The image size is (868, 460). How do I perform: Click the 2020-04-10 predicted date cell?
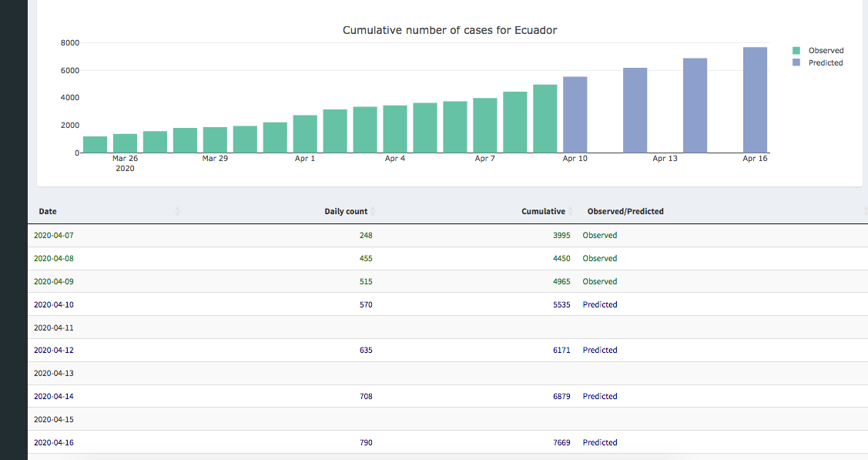click(x=53, y=305)
